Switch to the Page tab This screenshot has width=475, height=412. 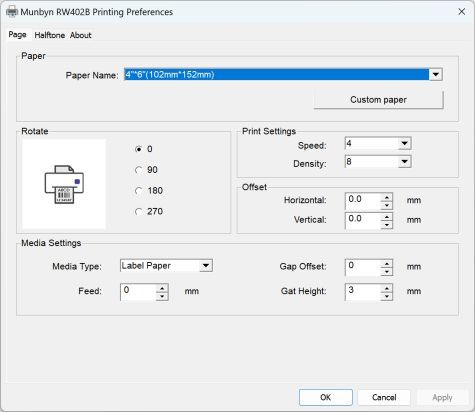click(x=17, y=35)
